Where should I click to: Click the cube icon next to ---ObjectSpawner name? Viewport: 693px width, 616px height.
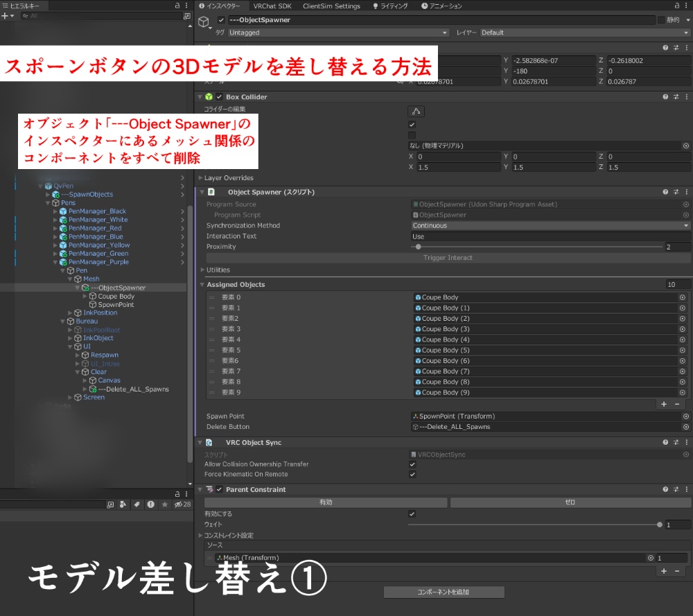203,20
